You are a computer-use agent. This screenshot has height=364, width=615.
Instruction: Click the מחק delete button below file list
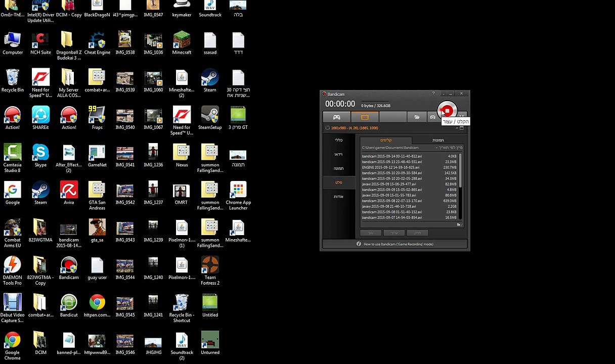pyautogui.click(x=417, y=233)
